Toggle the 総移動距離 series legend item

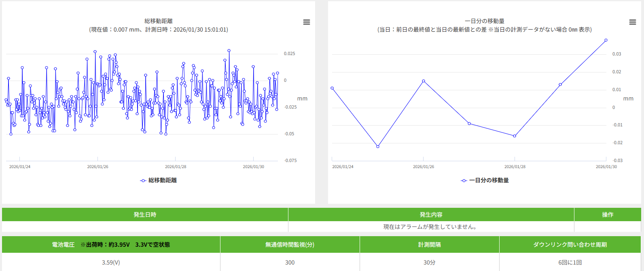pyautogui.click(x=159, y=180)
